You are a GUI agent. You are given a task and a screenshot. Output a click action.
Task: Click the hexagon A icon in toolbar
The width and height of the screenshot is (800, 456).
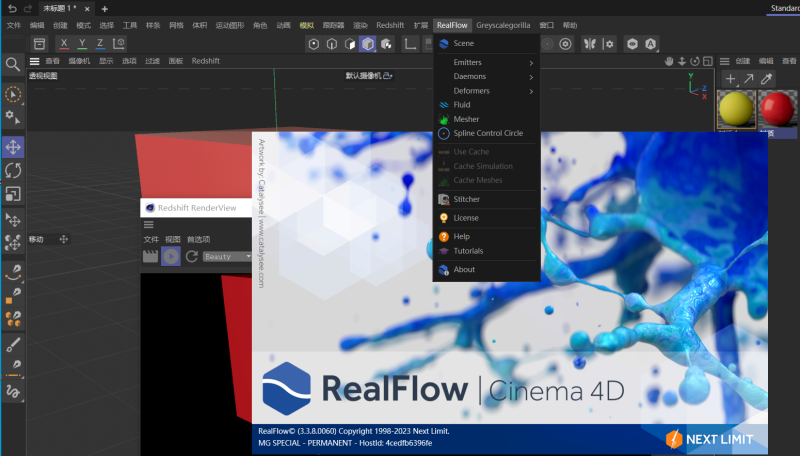pyautogui.click(x=651, y=44)
